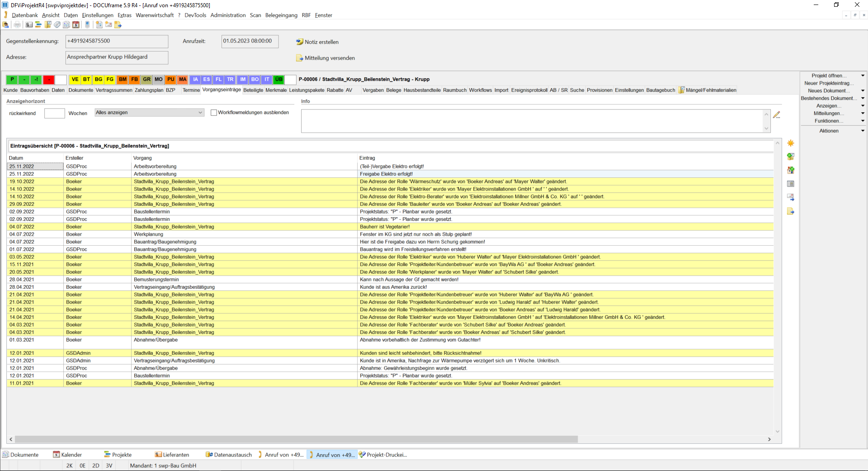Click inside the Info text area

point(533,121)
